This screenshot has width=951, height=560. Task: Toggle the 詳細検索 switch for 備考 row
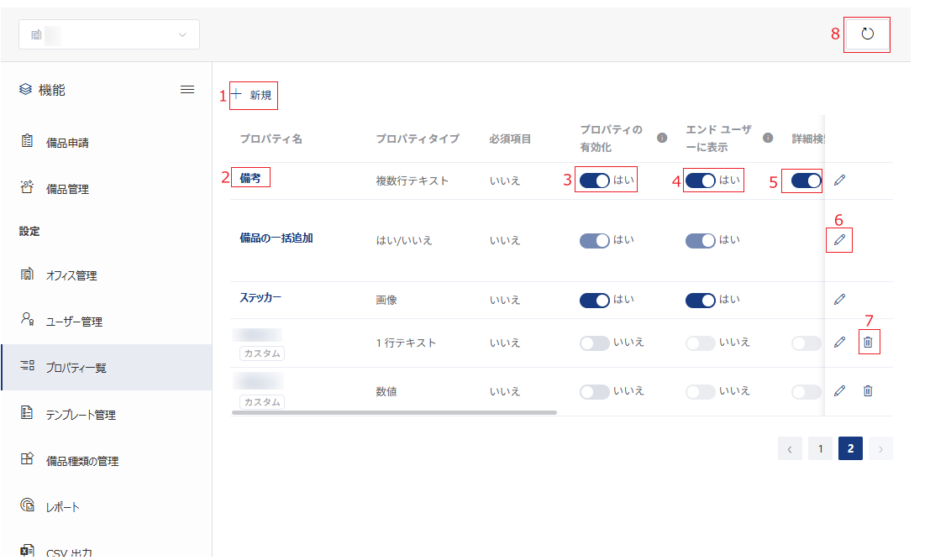806,181
